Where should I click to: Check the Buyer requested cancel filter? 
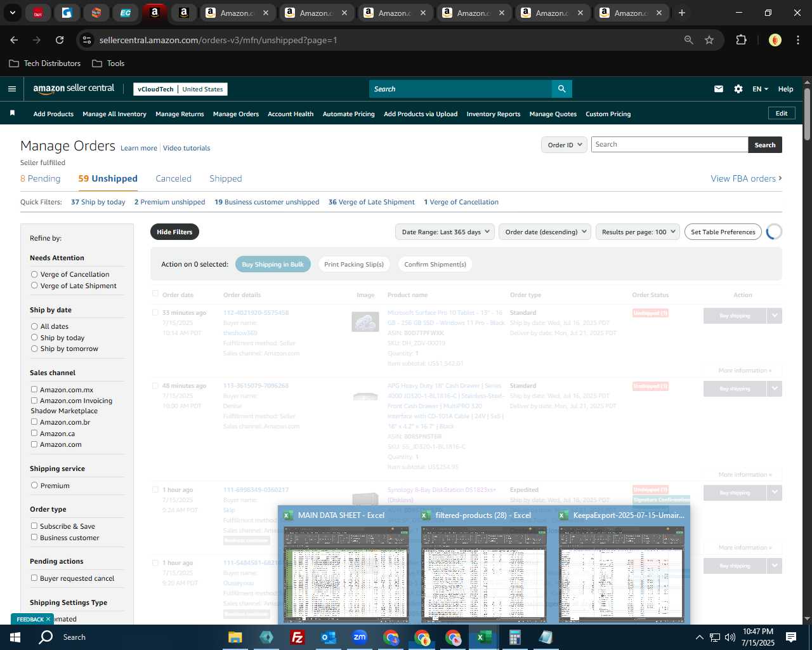pyautogui.click(x=34, y=578)
